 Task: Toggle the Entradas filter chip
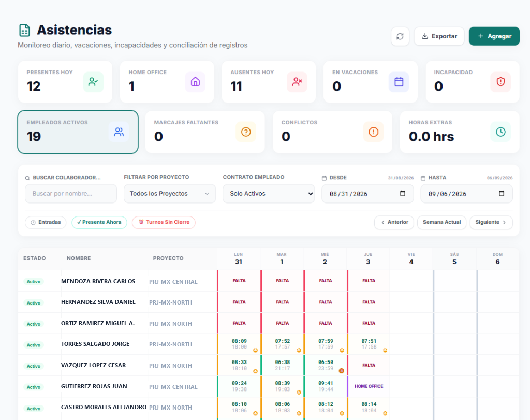pyautogui.click(x=46, y=222)
